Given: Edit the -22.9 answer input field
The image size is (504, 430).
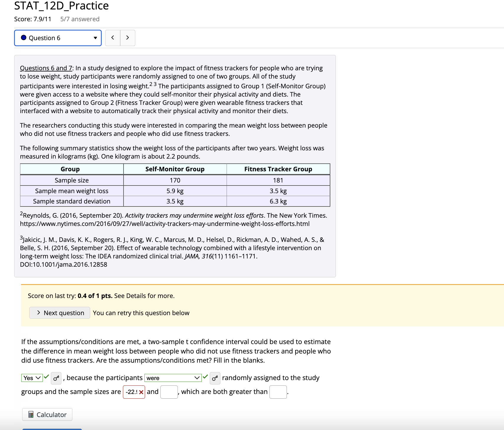Looking at the screenshot, I should (x=131, y=392).
